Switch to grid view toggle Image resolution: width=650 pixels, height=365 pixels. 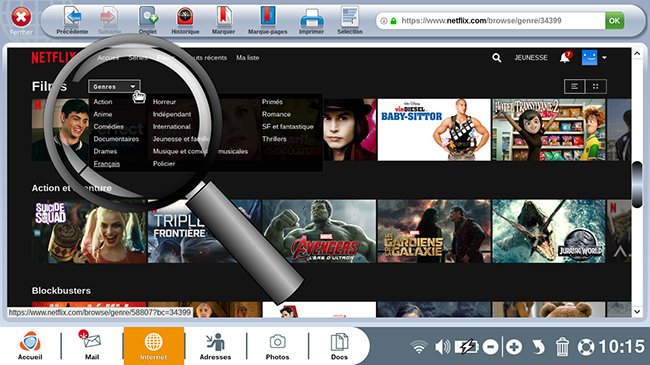[596, 86]
